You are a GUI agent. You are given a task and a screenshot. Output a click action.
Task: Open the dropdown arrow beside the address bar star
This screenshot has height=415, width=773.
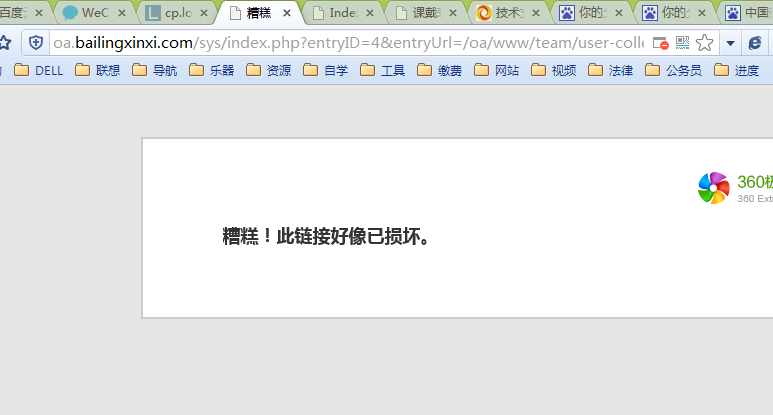pyautogui.click(x=731, y=43)
